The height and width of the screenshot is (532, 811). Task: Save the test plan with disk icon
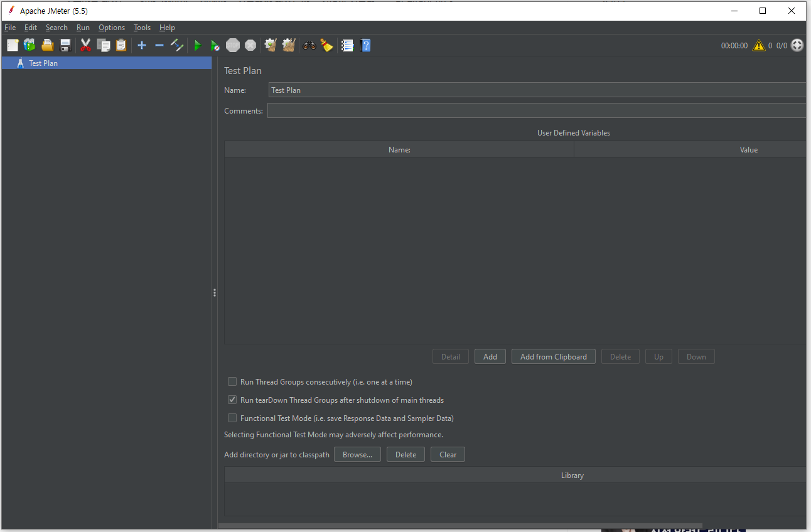[x=65, y=45]
